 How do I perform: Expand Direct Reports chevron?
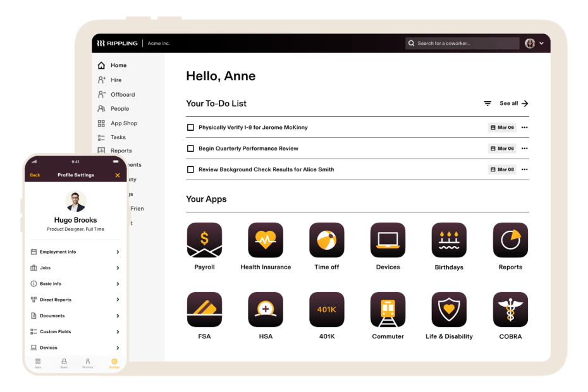click(x=118, y=300)
